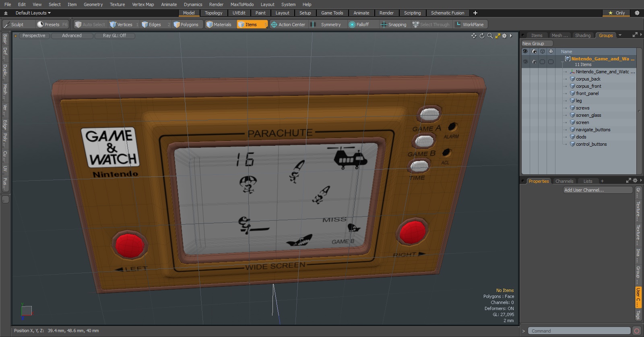The width and height of the screenshot is (644, 337).
Task: Select the diods mesh item
Action: tap(581, 137)
